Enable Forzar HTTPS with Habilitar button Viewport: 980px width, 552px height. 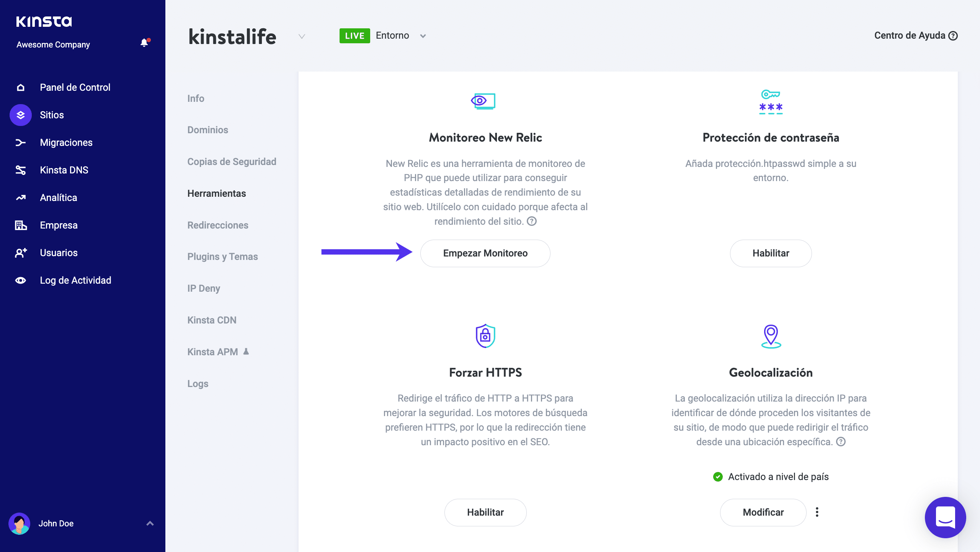click(x=485, y=512)
